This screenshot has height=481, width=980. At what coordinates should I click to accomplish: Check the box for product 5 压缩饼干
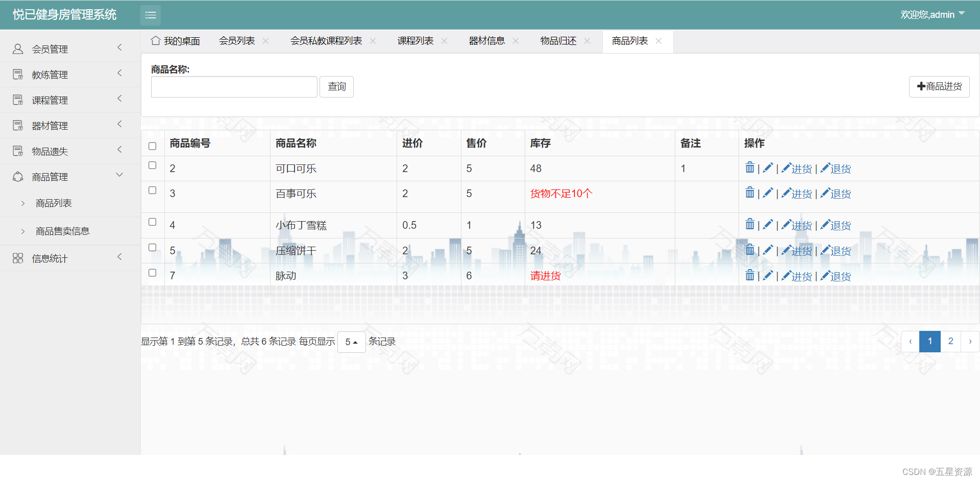coord(152,247)
